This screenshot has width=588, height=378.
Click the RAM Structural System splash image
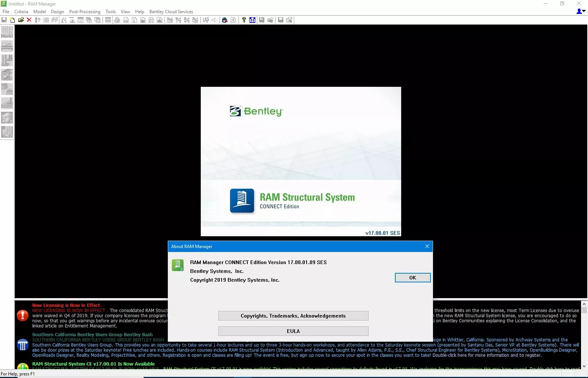(x=301, y=162)
